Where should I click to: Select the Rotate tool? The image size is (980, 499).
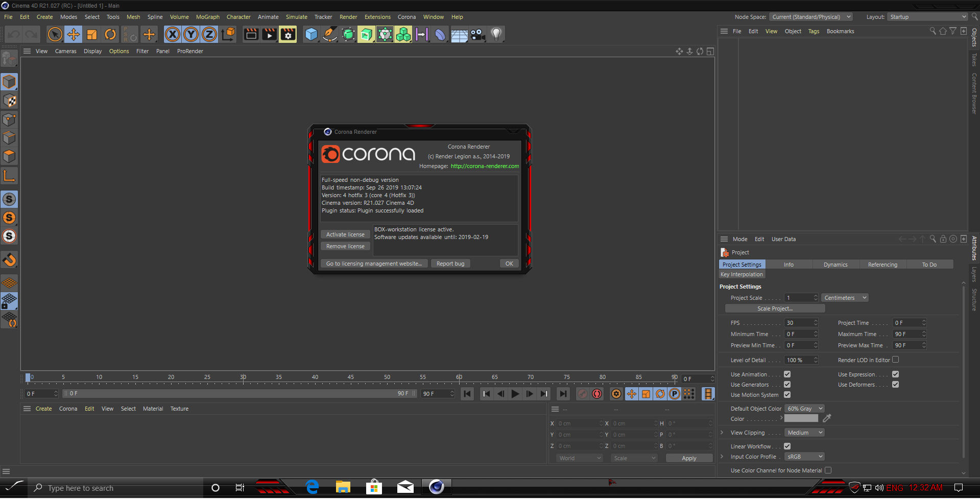click(110, 34)
